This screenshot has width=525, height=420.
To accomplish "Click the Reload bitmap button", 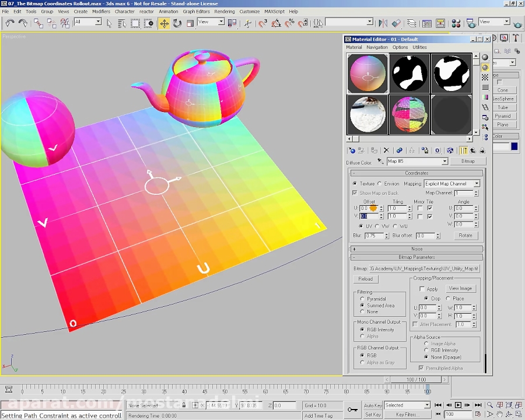I will tap(365, 279).
